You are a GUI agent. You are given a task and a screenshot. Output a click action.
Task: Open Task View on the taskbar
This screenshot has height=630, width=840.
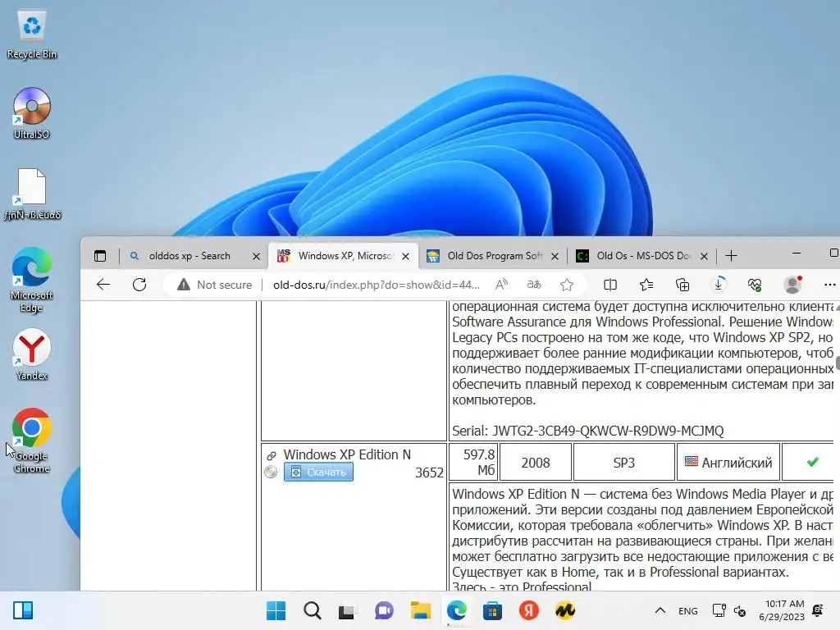(x=347, y=610)
